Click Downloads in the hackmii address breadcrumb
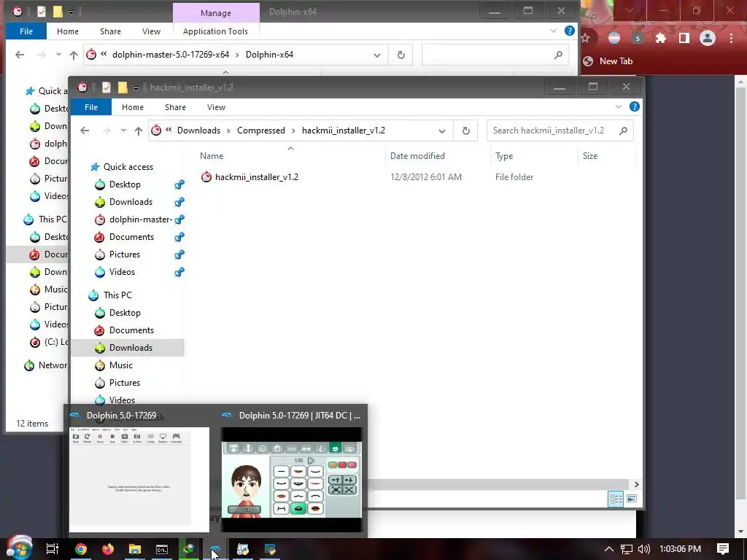Screen dimensions: 747x560 (x=198, y=131)
